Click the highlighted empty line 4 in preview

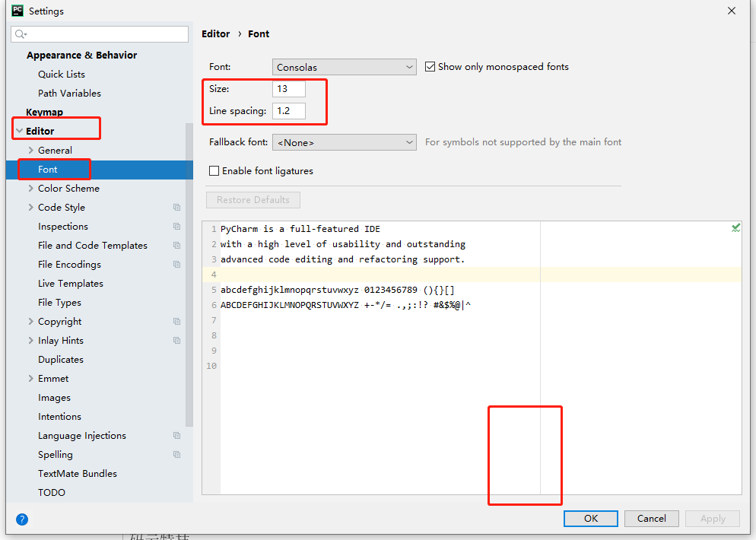(472, 275)
